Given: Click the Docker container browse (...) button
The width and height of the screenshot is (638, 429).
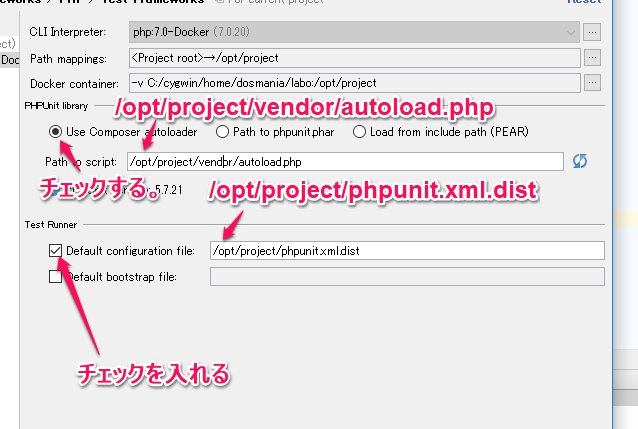Looking at the screenshot, I should point(592,82).
